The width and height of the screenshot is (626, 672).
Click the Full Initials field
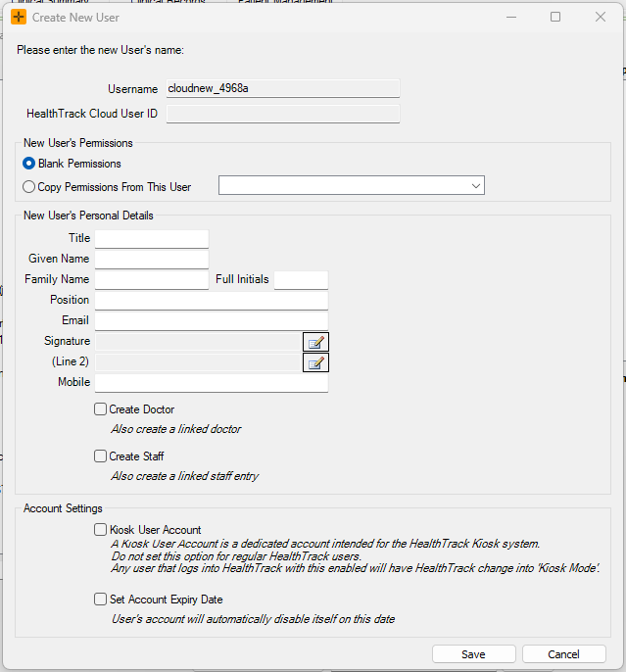[x=301, y=280]
